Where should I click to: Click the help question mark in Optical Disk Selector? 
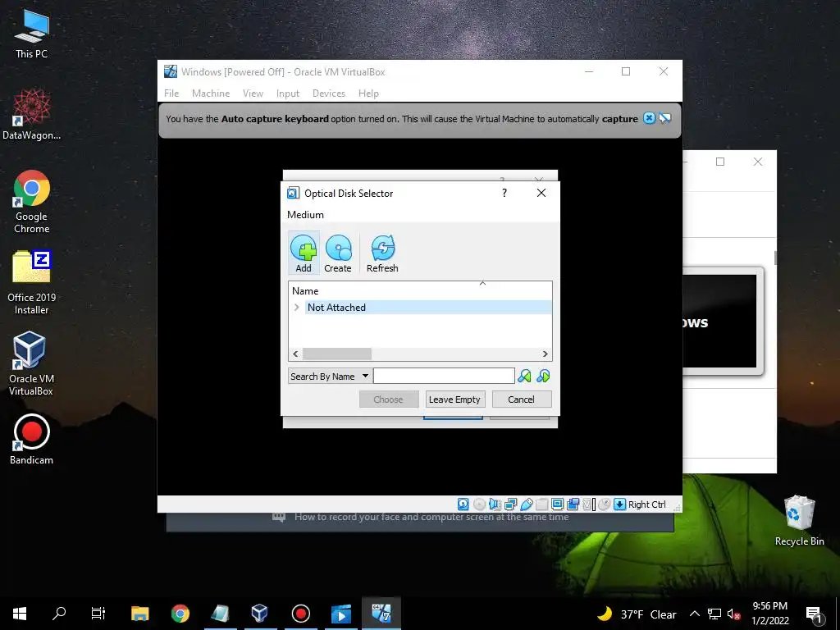coord(504,193)
